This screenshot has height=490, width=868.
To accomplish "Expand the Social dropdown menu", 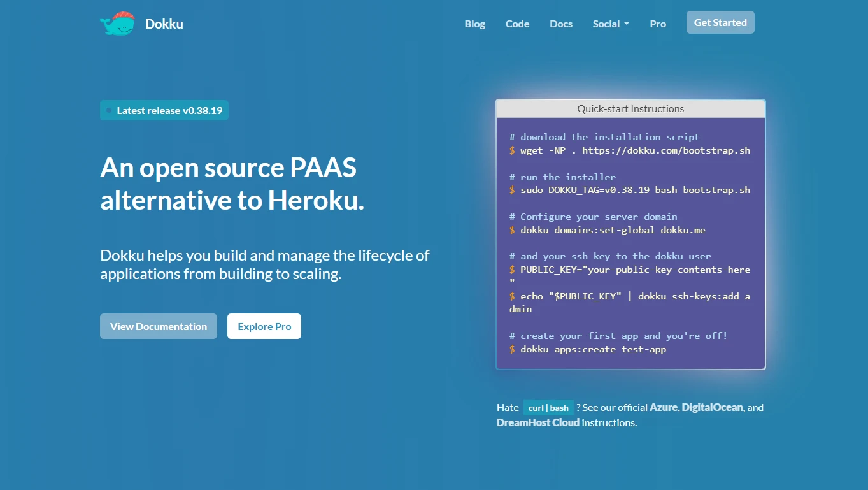I will tap(611, 24).
